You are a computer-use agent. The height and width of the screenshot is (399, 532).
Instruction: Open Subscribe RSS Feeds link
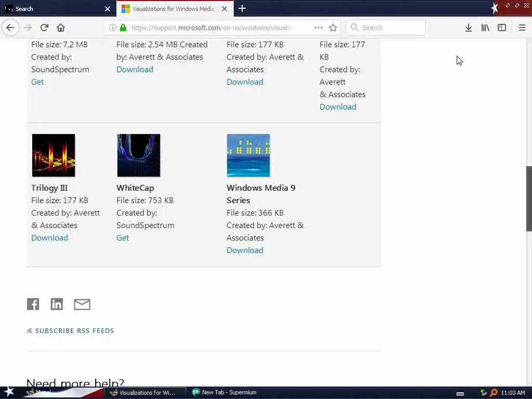point(70,330)
